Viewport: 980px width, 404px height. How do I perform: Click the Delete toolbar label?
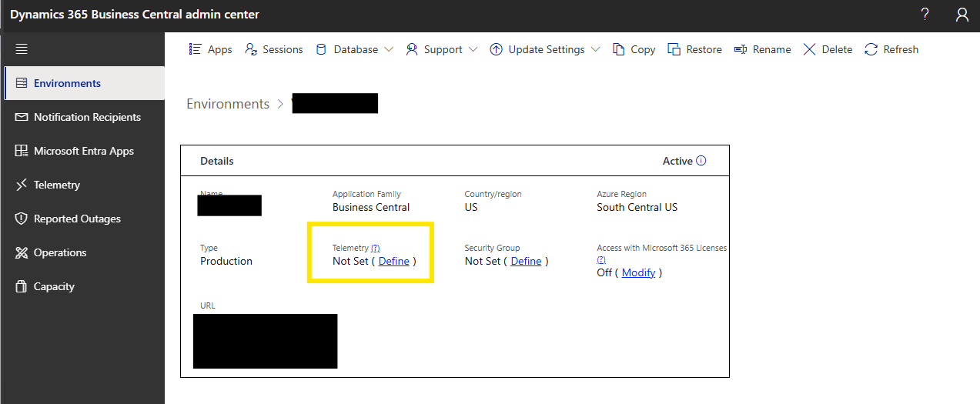tap(837, 49)
